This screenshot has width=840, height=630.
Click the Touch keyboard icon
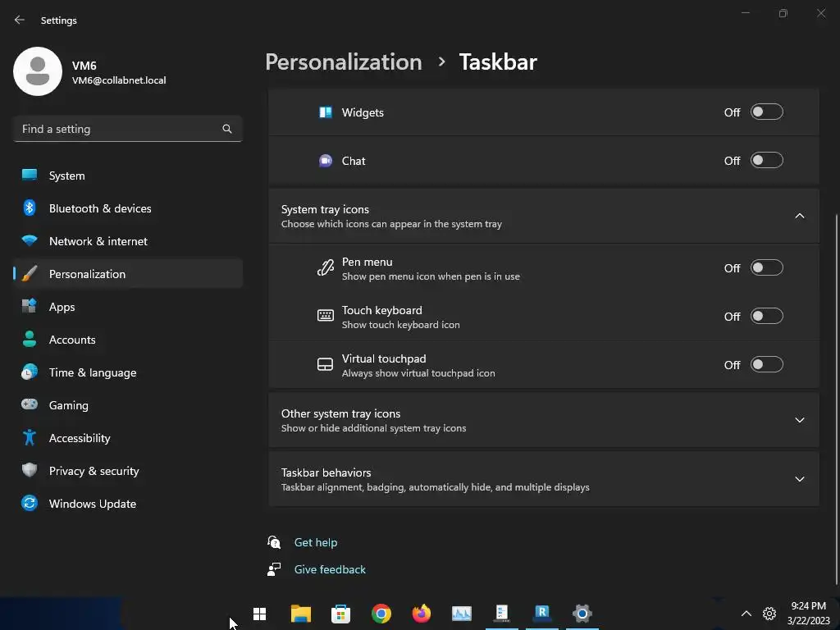[x=325, y=316]
